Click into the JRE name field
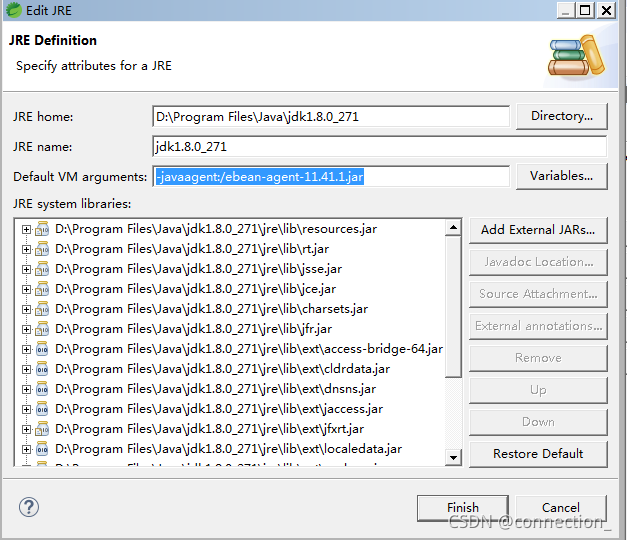The width and height of the screenshot is (627, 540). tap(379, 146)
